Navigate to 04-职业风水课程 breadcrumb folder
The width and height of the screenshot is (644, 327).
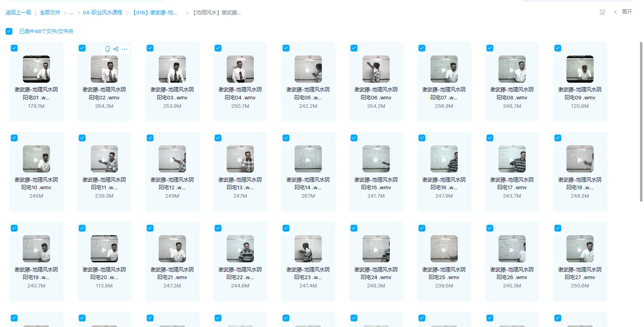[x=102, y=13]
